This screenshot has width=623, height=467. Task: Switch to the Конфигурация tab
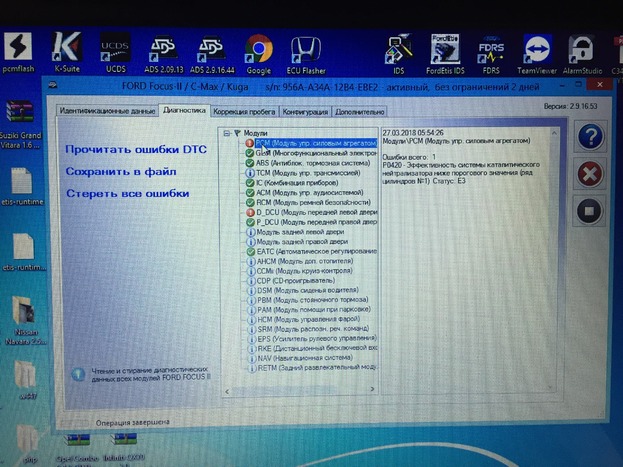303,111
